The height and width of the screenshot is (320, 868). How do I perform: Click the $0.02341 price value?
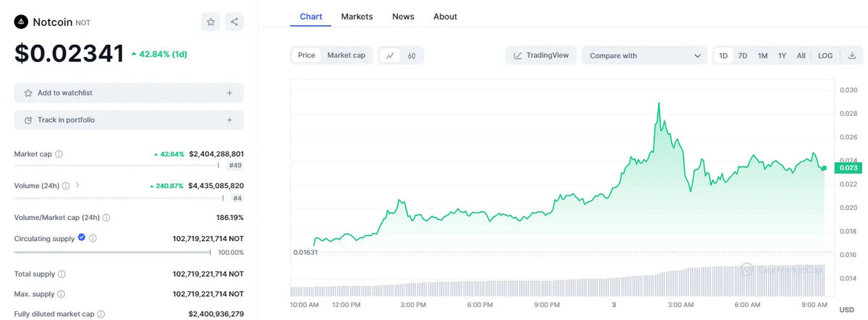point(69,54)
